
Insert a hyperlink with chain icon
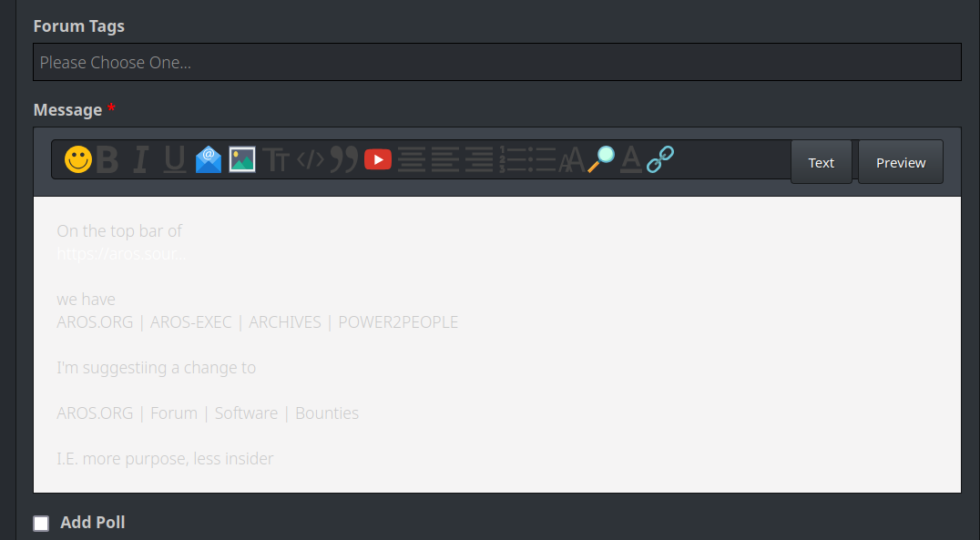tap(659, 160)
